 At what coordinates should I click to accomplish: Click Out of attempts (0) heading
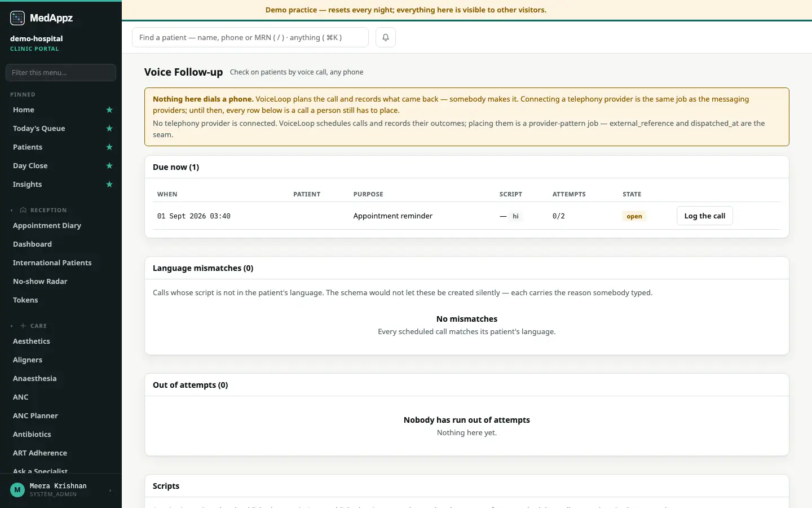(x=191, y=385)
